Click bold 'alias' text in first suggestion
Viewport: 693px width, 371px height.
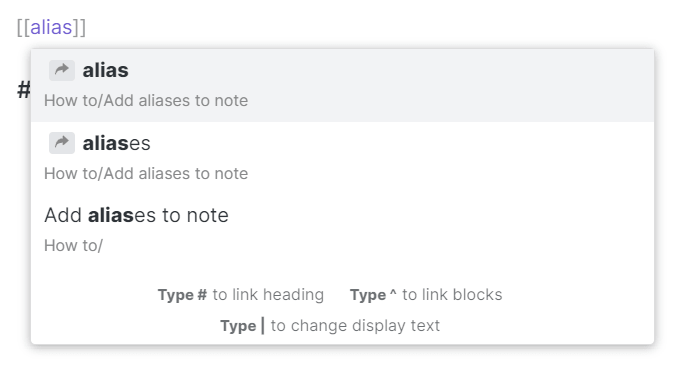point(106,70)
